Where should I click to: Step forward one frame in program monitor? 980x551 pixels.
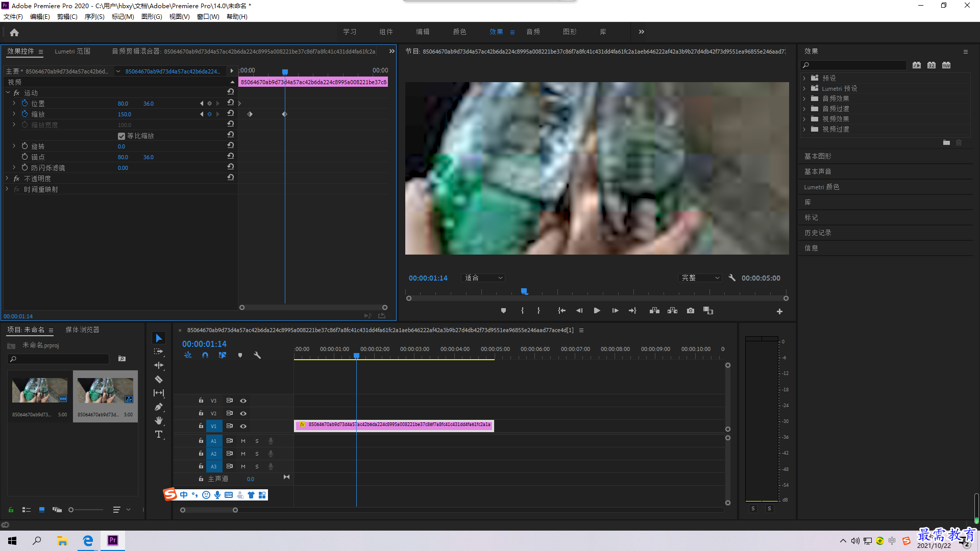(x=615, y=311)
